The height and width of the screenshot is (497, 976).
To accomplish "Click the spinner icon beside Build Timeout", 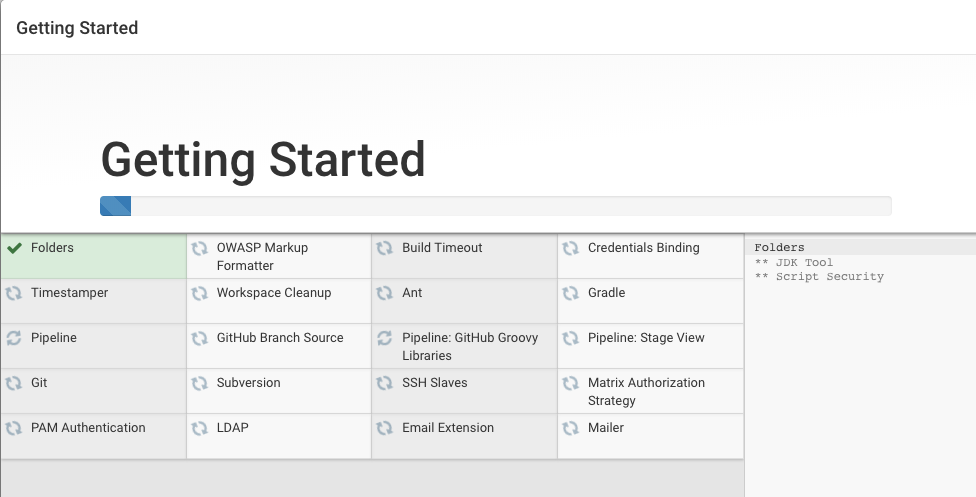I will [x=385, y=248].
